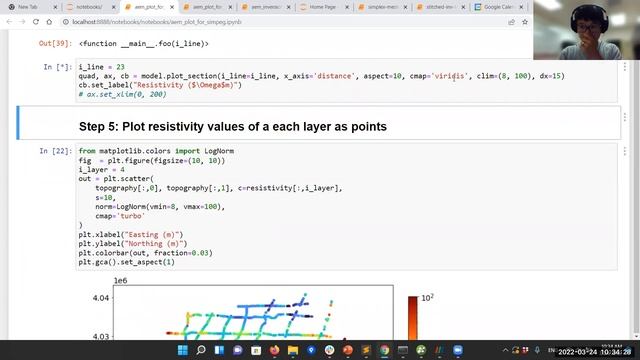Focus Google Chrome in the taskbar
Image resolution: width=640 pixels, height=360 pixels.
click(384, 350)
